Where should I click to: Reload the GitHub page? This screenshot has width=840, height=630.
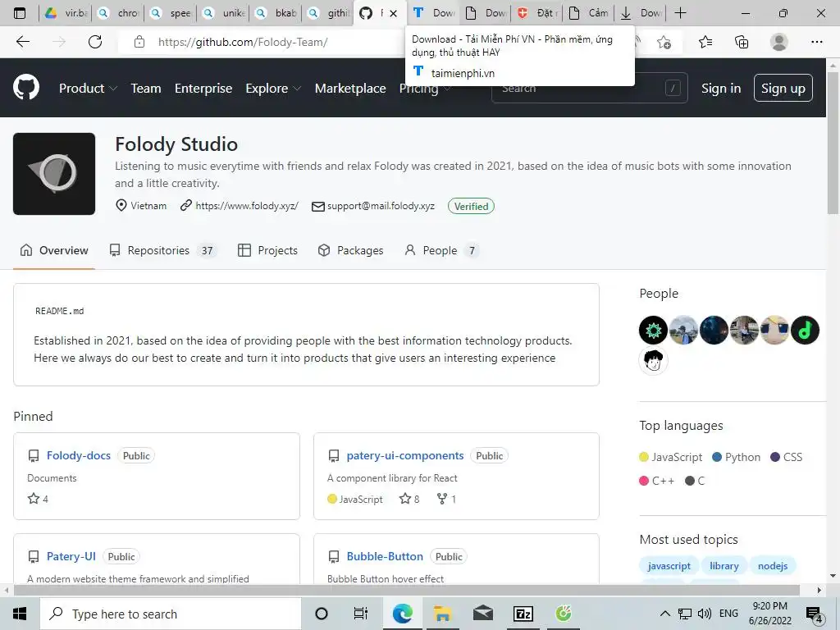(95, 42)
